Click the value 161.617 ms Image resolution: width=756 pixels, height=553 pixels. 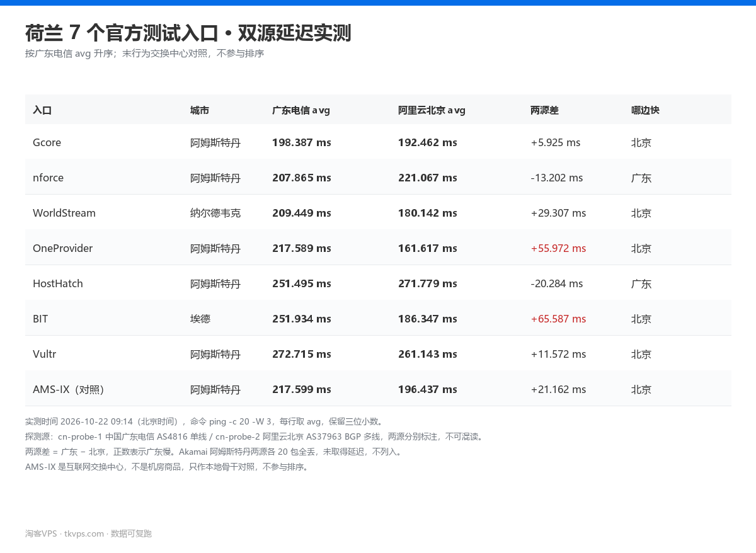[x=428, y=248]
